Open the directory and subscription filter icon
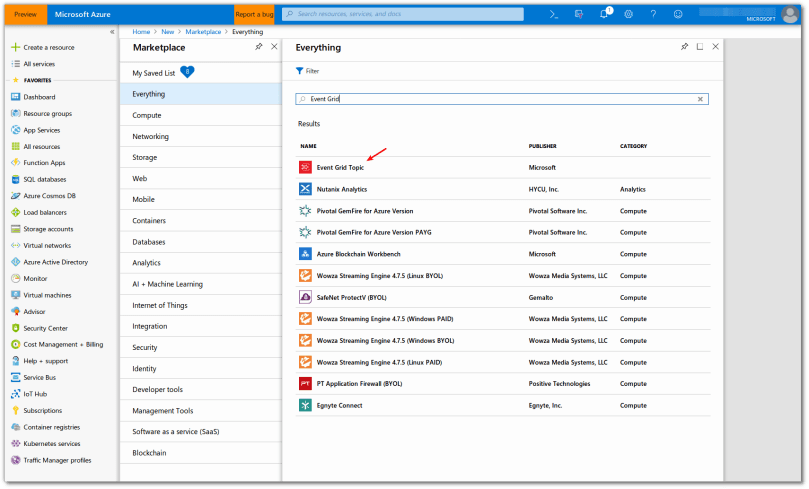This screenshot has height=489, width=809. click(x=579, y=14)
